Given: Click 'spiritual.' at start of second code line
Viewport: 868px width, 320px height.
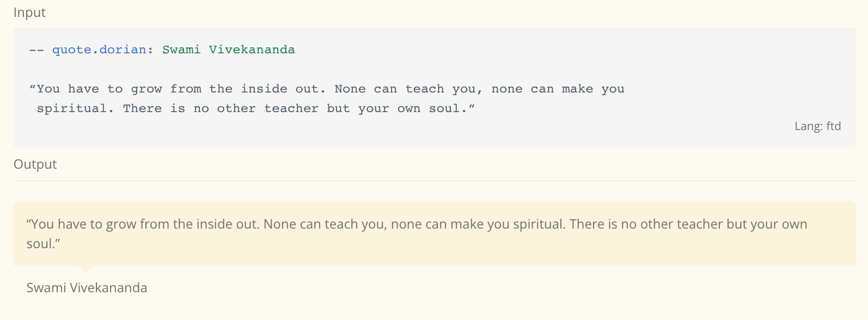Looking at the screenshot, I should point(76,108).
